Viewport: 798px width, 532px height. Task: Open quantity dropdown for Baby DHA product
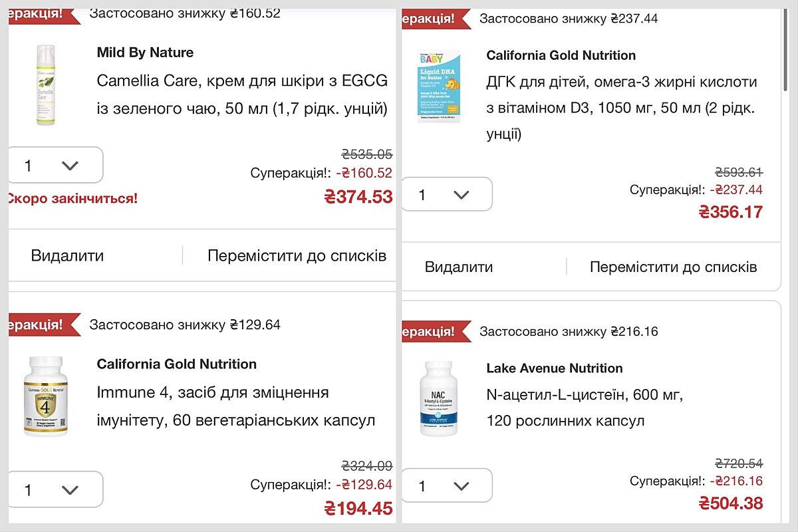pos(447,194)
